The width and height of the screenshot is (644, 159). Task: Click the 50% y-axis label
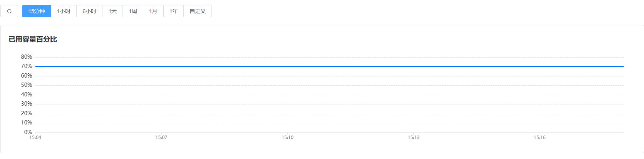[x=27, y=85]
